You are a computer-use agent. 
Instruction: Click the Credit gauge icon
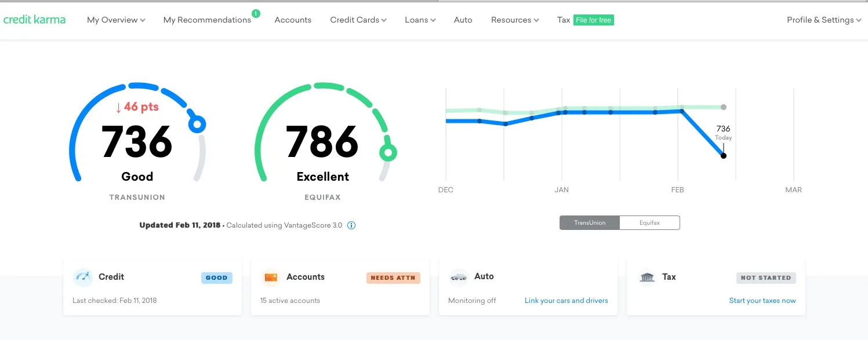click(83, 277)
